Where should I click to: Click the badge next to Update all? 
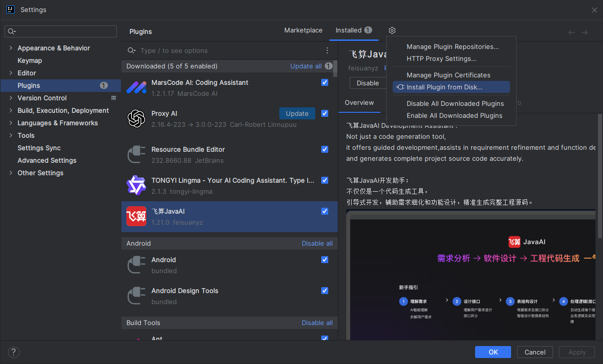(329, 66)
